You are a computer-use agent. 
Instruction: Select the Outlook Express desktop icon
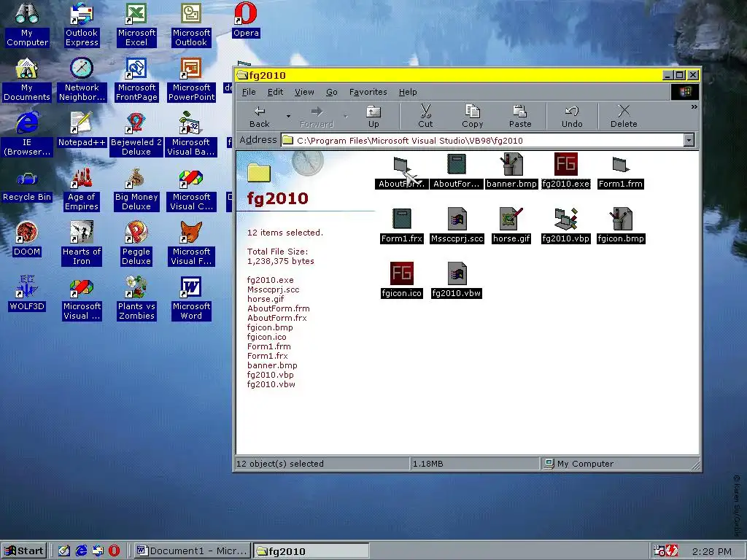[82, 13]
